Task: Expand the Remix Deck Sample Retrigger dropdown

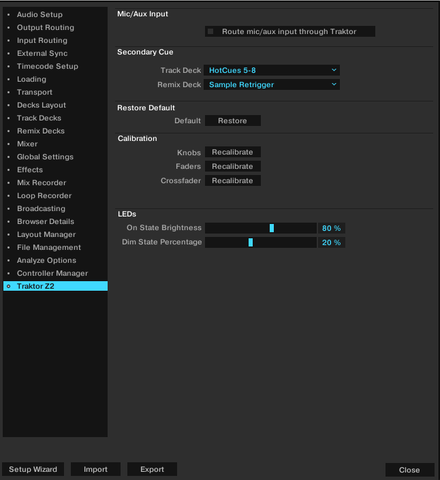Action: (272, 85)
